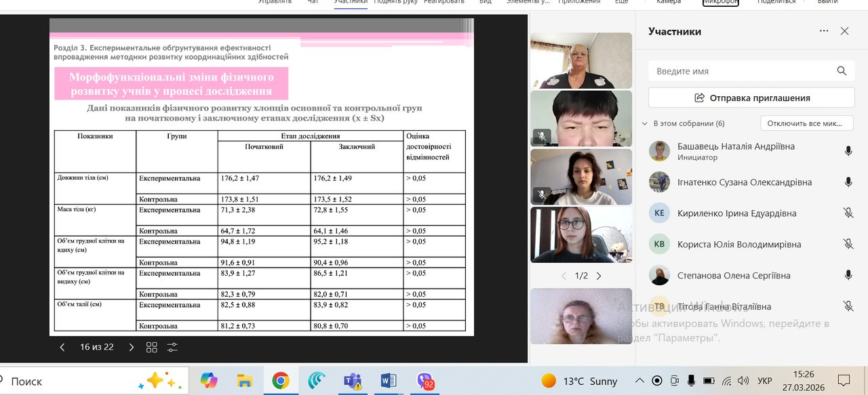Screen dimensions: 868x395
Task: Expand hidden system tray icons chevron
Action: click(x=639, y=381)
